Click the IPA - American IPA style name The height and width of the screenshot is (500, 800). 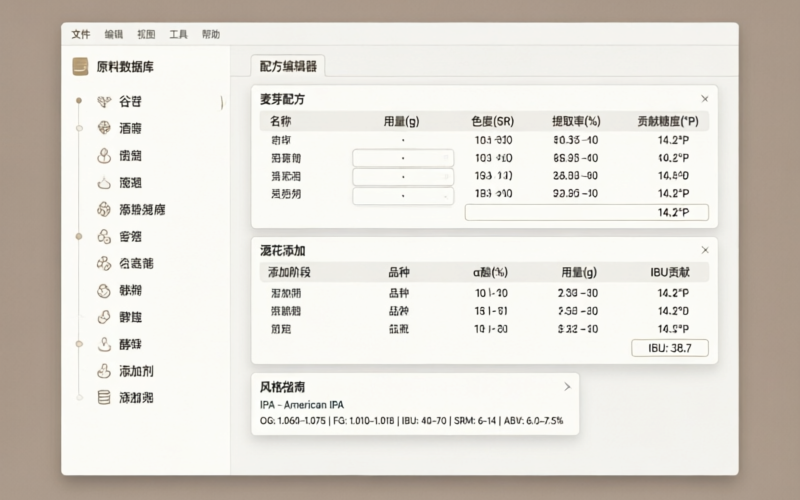click(302, 405)
